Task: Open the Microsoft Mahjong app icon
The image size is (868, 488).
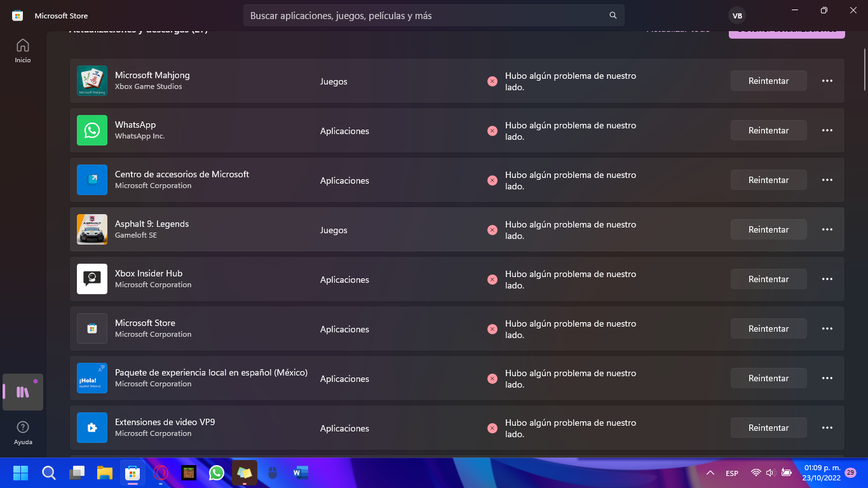Action: pos(92,81)
